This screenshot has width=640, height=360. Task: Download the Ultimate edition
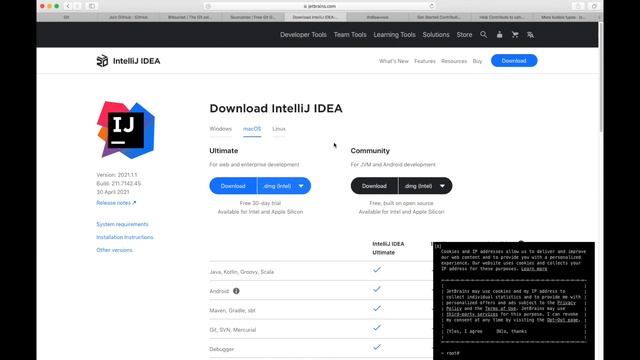click(x=233, y=186)
